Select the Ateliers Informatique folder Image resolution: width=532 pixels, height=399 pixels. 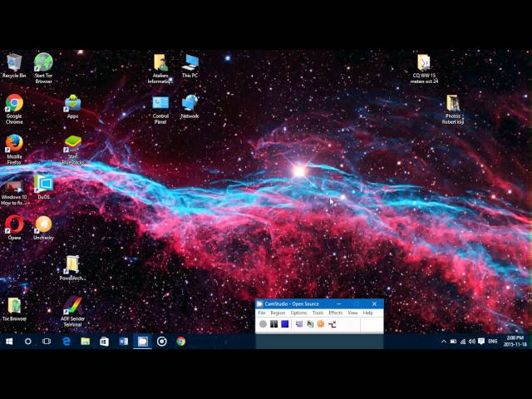click(160, 68)
